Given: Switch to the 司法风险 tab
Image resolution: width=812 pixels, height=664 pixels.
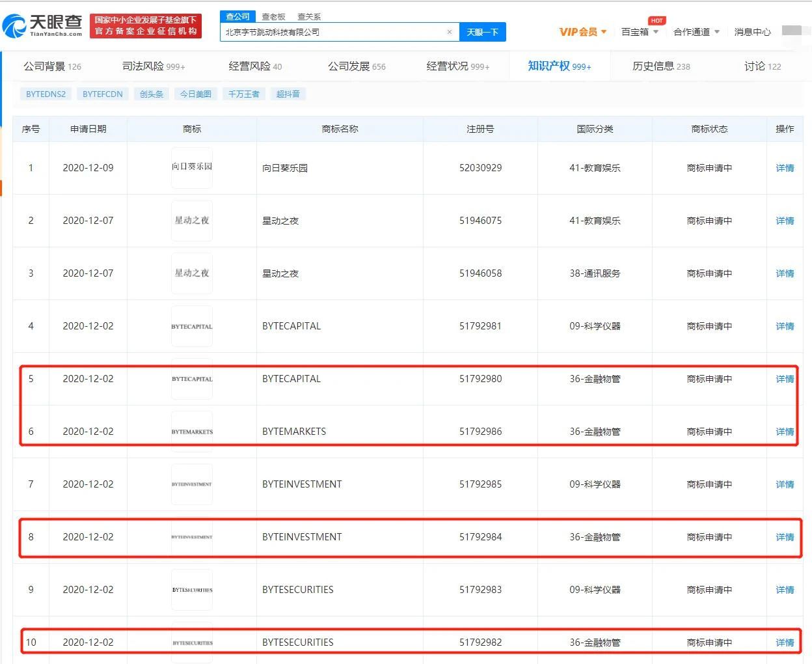Looking at the screenshot, I should pos(144,66).
